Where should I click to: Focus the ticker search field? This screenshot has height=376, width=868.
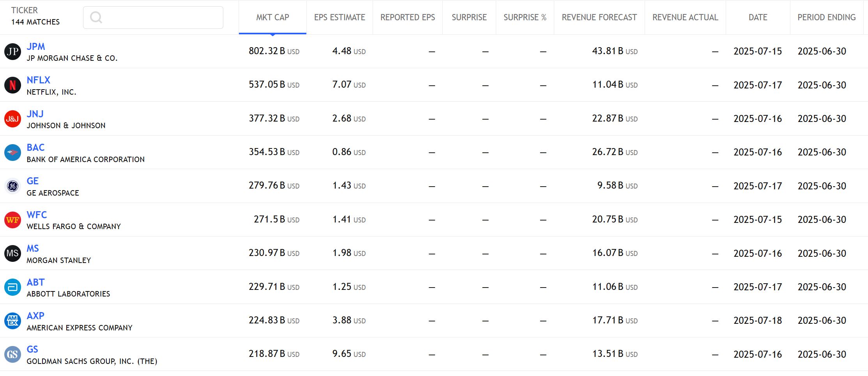(153, 18)
